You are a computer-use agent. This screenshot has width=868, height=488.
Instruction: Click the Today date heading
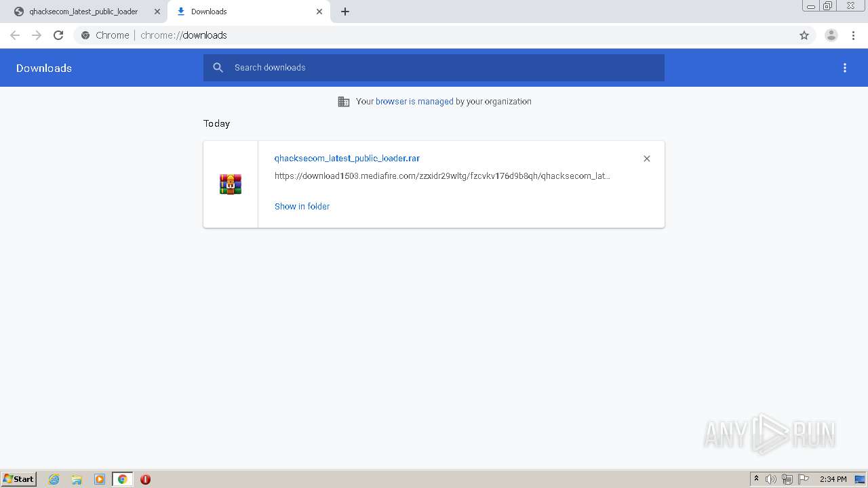[216, 123]
